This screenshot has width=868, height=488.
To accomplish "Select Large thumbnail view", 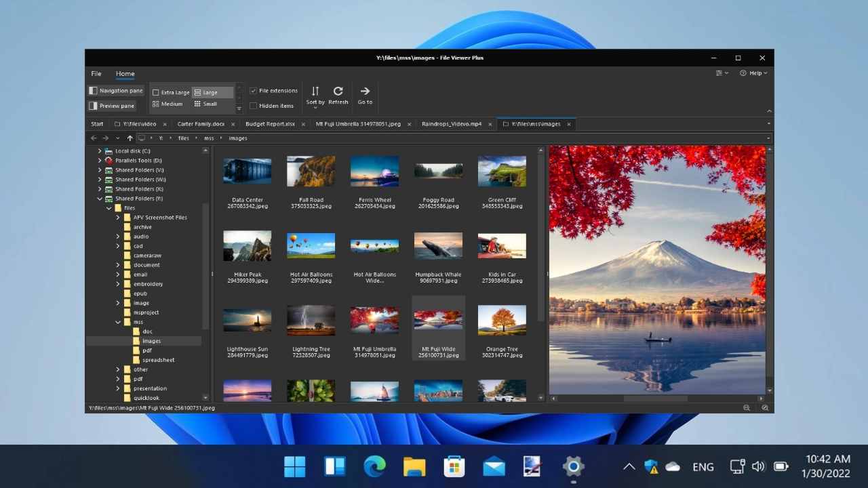I will 212,92.
